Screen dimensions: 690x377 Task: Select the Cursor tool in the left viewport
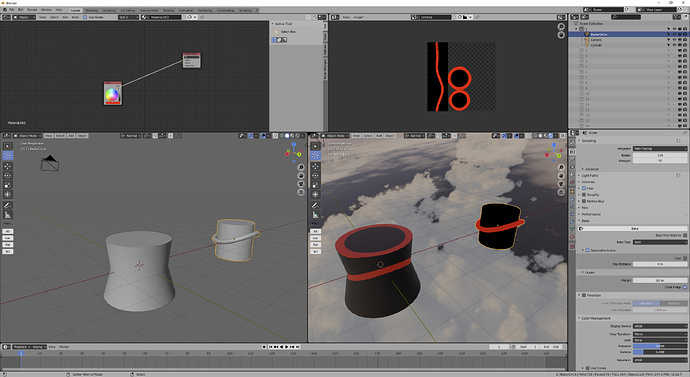(x=7, y=155)
